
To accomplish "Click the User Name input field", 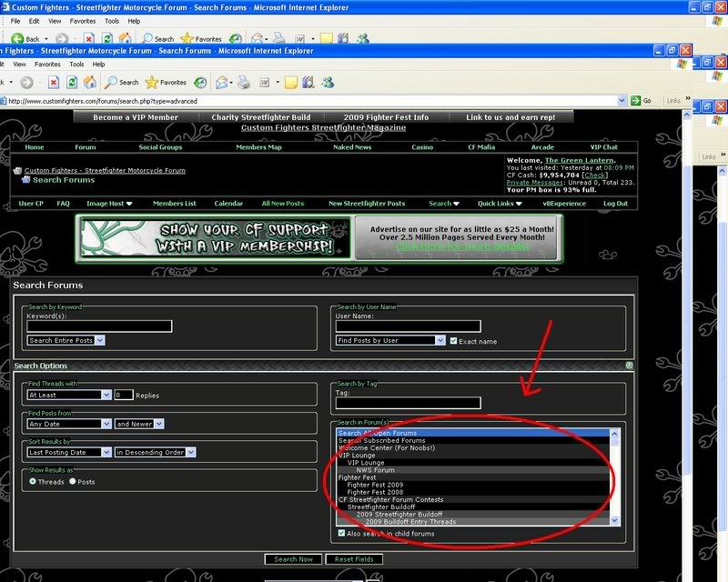I will pyautogui.click(x=408, y=326).
